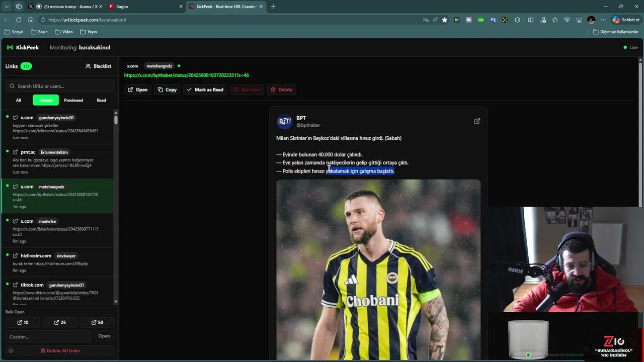Click the Open button for the selected link
644x362 pixels.
137,89
